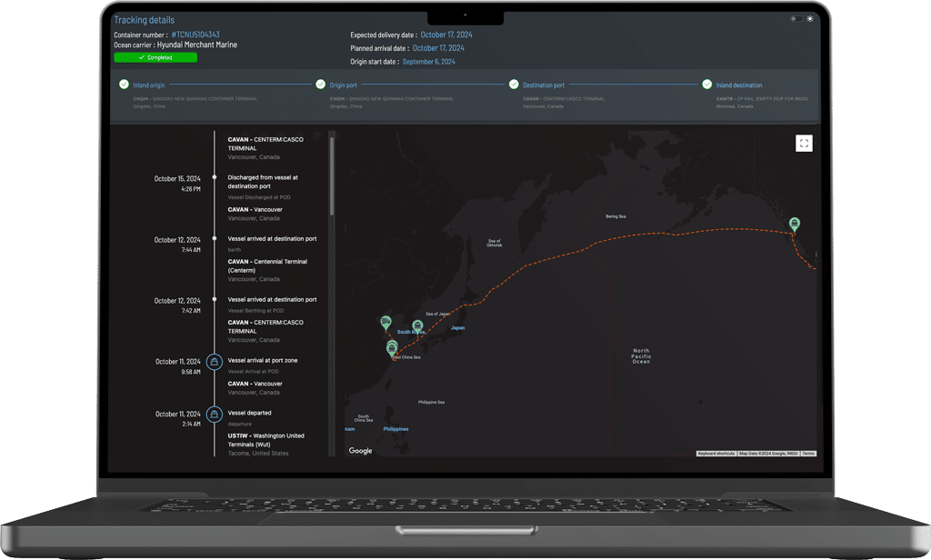Click the Origin port checkmark icon
The height and width of the screenshot is (560, 931).
coord(321,85)
